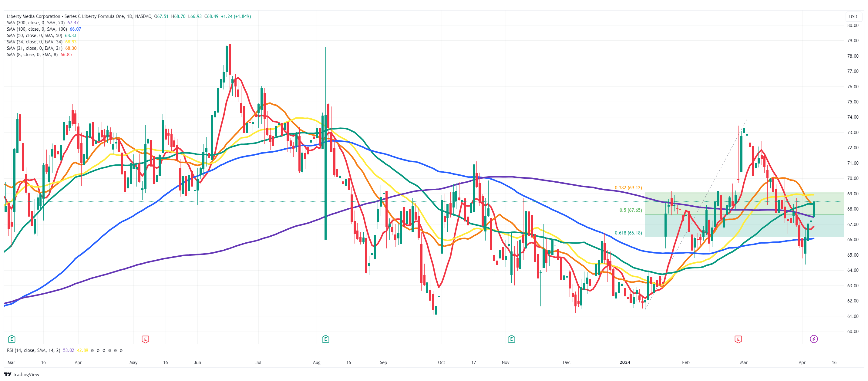Image resolution: width=868 pixels, height=381 pixels.
Task: Select the EMA 34 indicator legend
Action: 34,42
